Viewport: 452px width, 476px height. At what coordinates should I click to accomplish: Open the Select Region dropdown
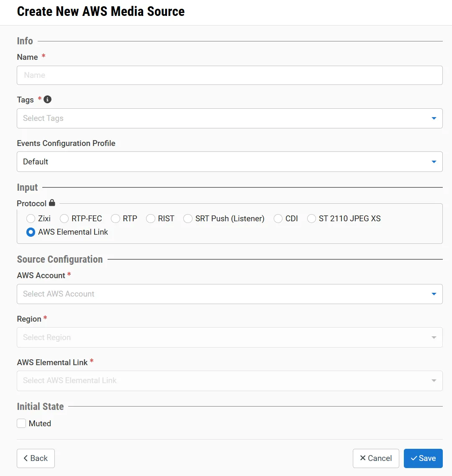[230, 337]
